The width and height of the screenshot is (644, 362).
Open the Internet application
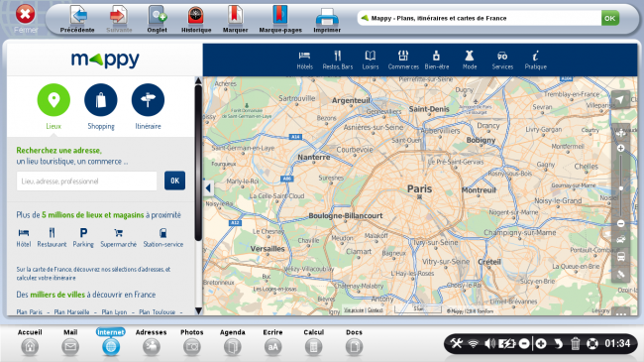tap(111, 342)
